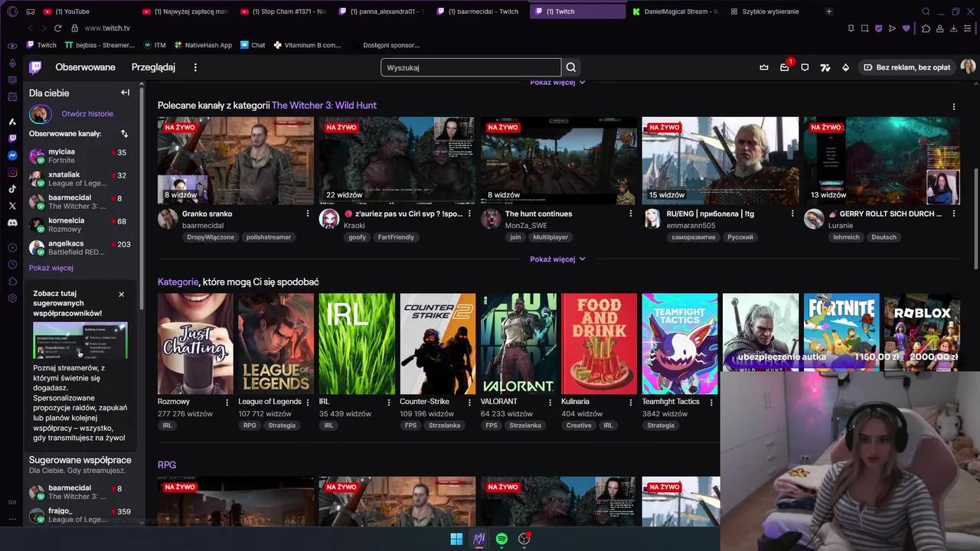Open options for Counter-Strike category
Image resolution: width=980 pixels, height=551 pixels.
(x=469, y=402)
